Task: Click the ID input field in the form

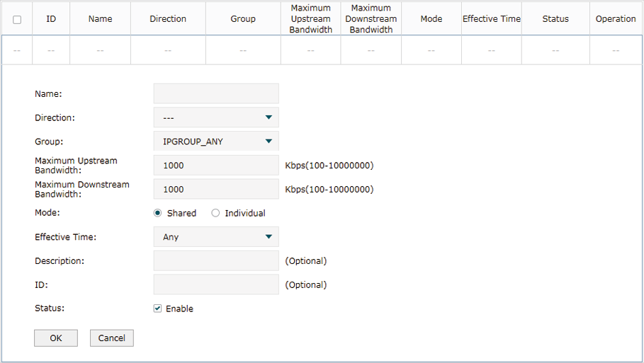Action: (x=216, y=284)
